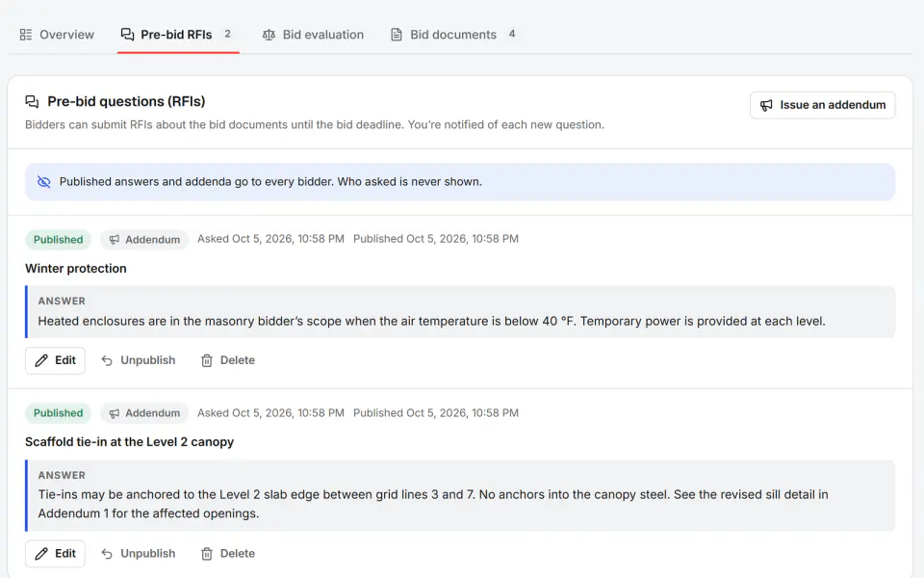Click Published badge for Scaffold tie-in RFI
Image resolution: width=924 pixels, height=578 pixels.
pyautogui.click(x=58, y=413)
